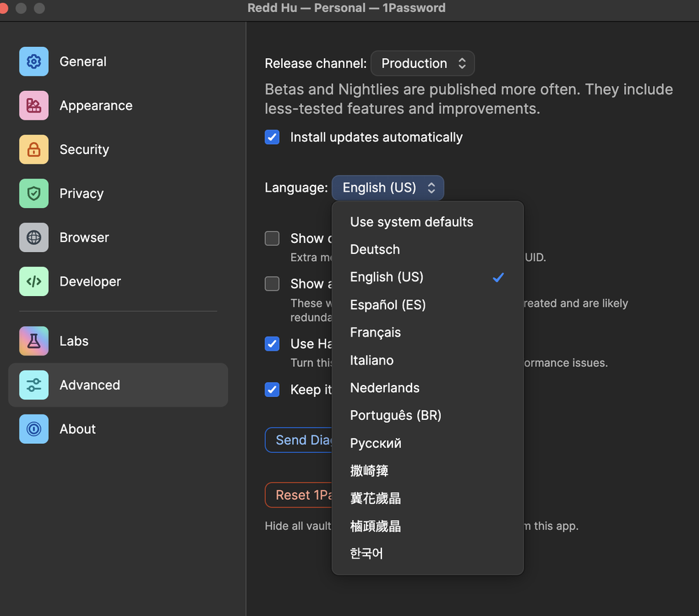This screenshot has width=699, height=616.
Task: Select the Appearance palette icon
Action: (34, 106)
